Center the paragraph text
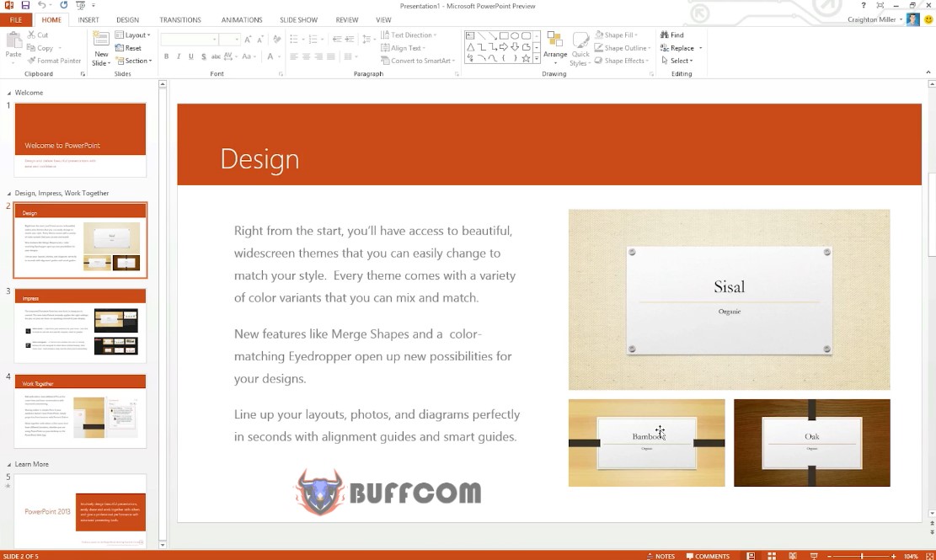 click(x=306, y=56)
